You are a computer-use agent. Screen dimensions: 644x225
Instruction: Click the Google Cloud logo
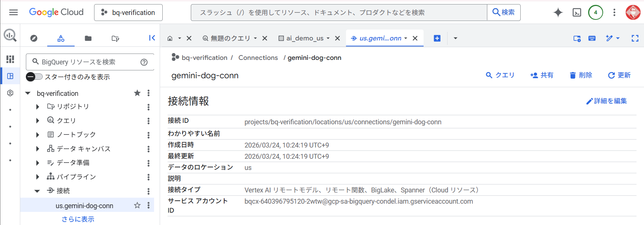(x=56, y=12)
